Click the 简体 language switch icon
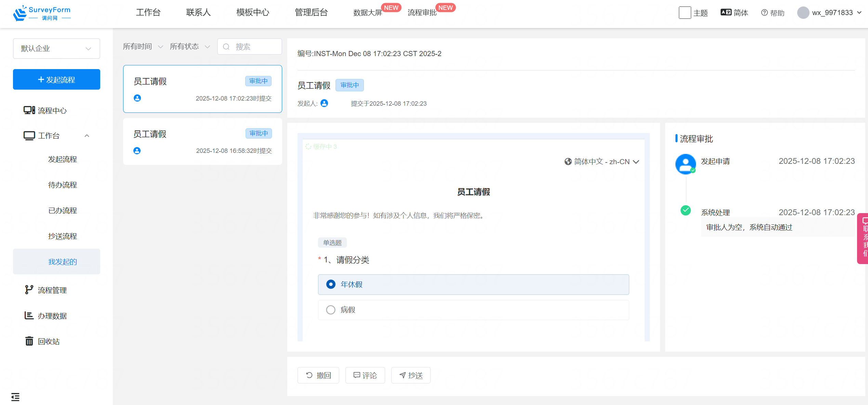The width and height of the screenshot is (868, 405). (x=726, y=12)
